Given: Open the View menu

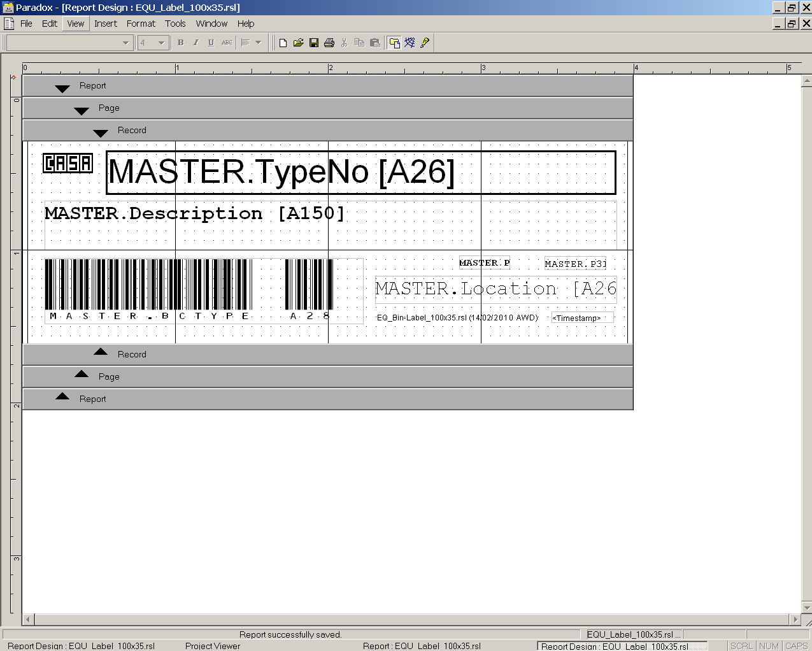Looking at the screenshot, I should click(76, 24).
